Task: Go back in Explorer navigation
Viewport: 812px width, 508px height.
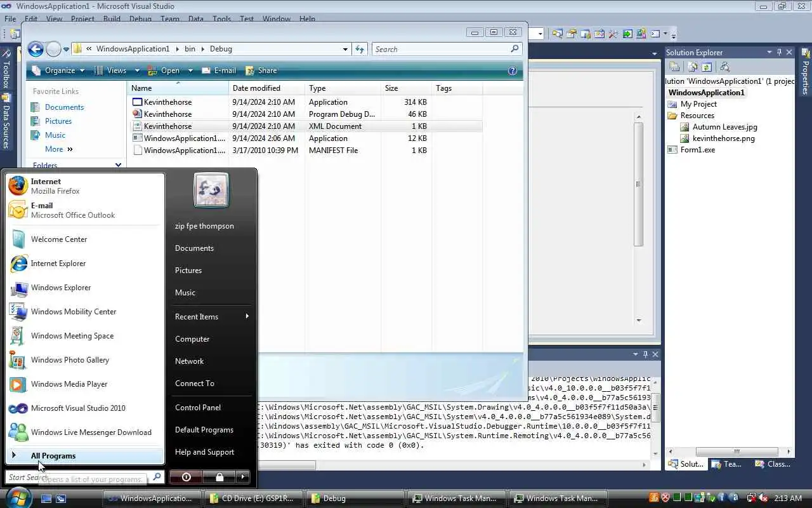Action: tap(36, 49)
